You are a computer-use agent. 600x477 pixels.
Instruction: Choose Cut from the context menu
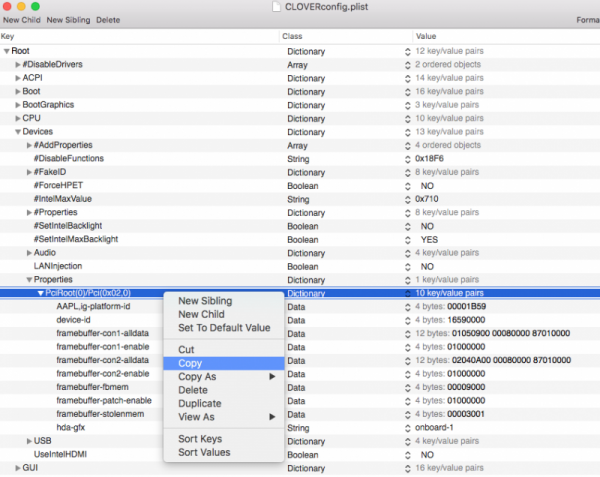pos(224,350)
